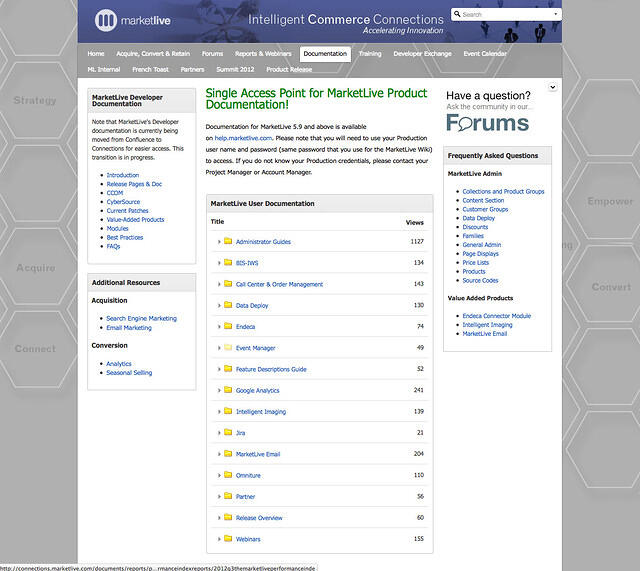640x571 pixels.
Task: Open the Endeca folder icon
Action: click(x=228, y=326)
